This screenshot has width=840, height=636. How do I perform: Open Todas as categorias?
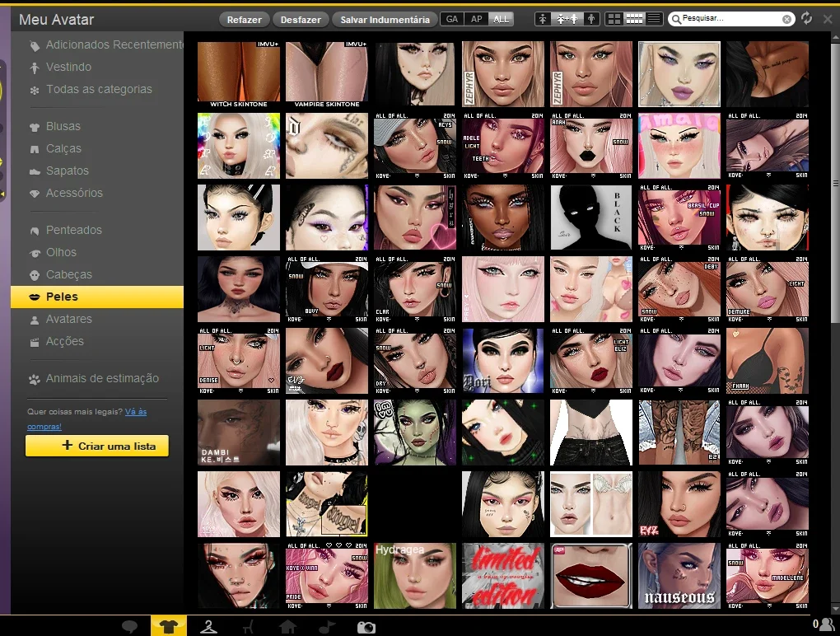[97, 90]
